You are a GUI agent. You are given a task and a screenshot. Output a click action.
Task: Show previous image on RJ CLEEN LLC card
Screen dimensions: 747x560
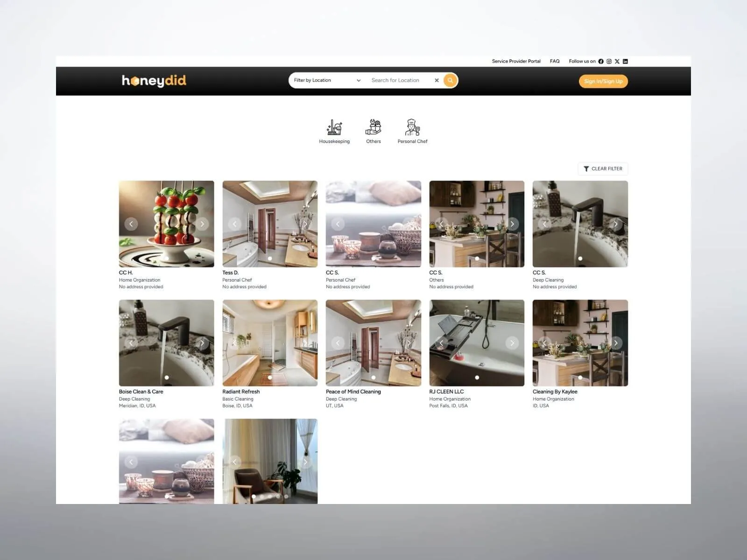(441, 343)
